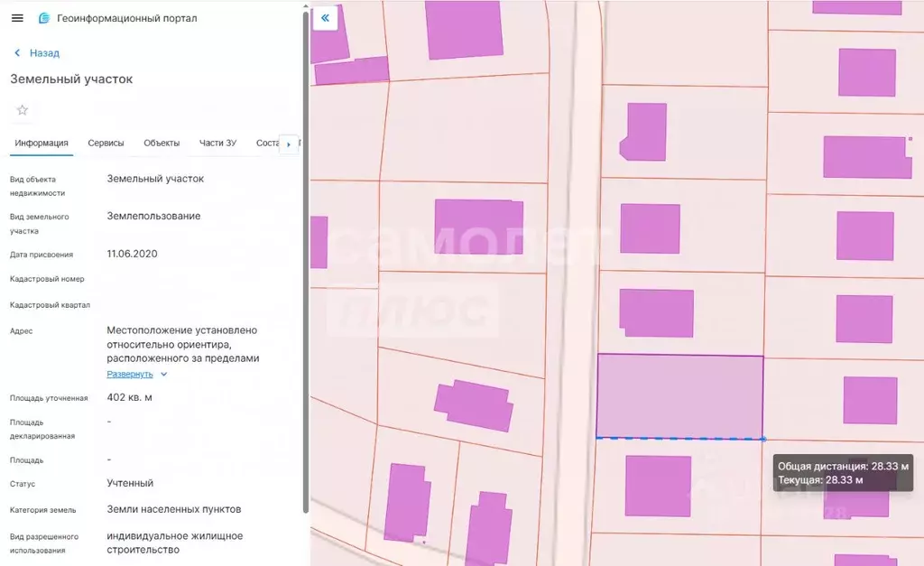Image resolution: width=924 pixels, height=566 pixels.
Task: Show more tabs with right arrow
Action: 288,144
